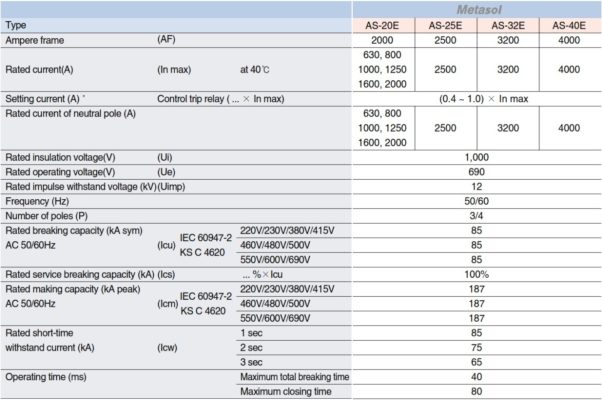Select the Maximum closing time value 80
The image size is (602, 400).
click(476, 390)
